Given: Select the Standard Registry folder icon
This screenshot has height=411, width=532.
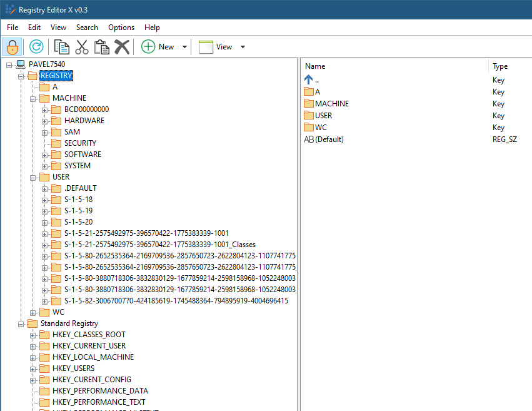Looking at the screenshot, I should point(33,323).
